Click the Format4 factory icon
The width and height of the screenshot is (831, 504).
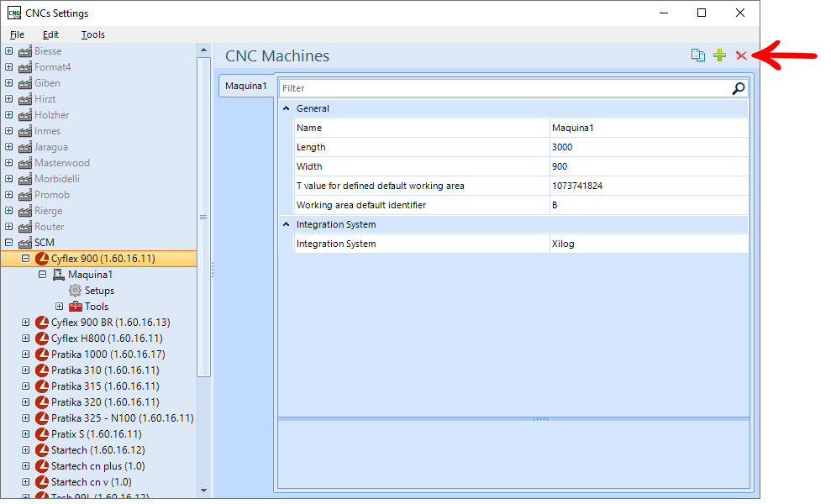pyautogui.click(x=25, y=67)
